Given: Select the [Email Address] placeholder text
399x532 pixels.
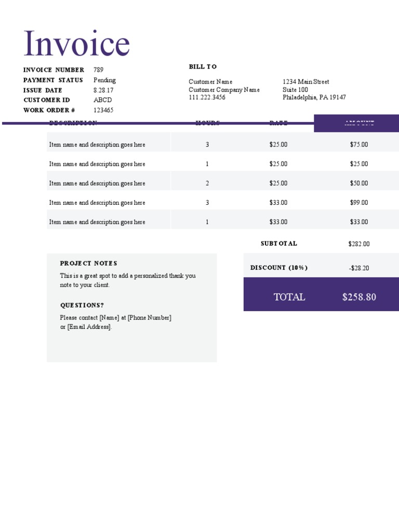Looking at the screenshot, I should [89, 327].
